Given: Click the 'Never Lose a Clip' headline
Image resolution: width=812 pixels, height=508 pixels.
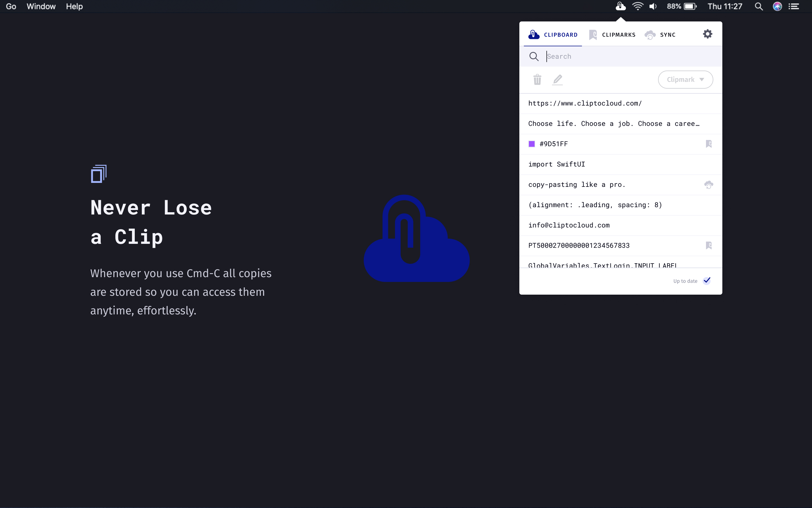Looking at the screenshot, I should click(x=151, y=222).
